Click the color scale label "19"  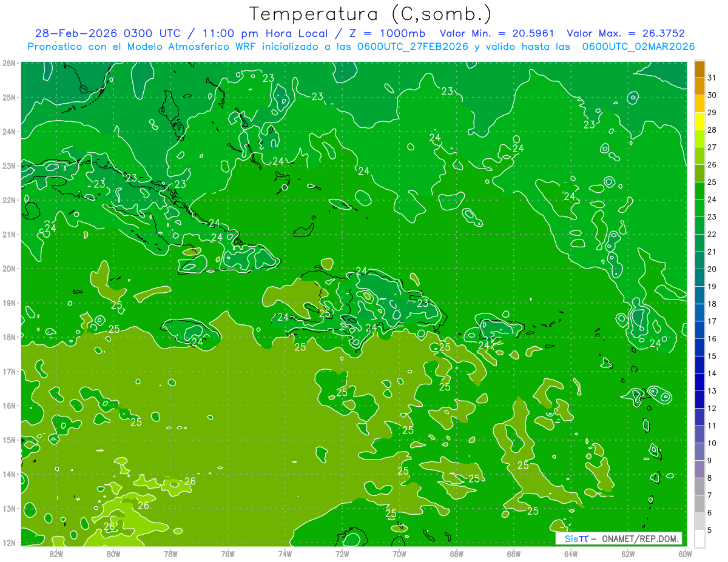tap(712, 287)
